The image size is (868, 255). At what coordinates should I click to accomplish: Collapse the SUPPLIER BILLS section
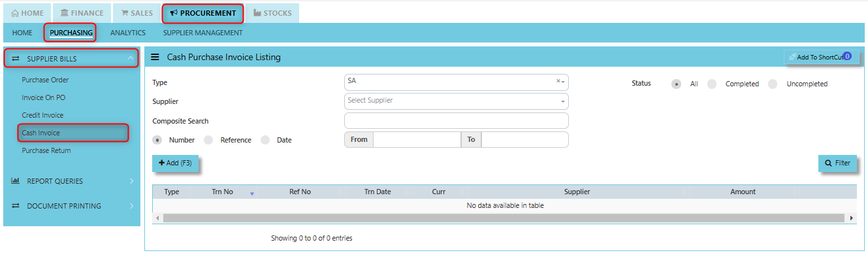tap(71, 58)
